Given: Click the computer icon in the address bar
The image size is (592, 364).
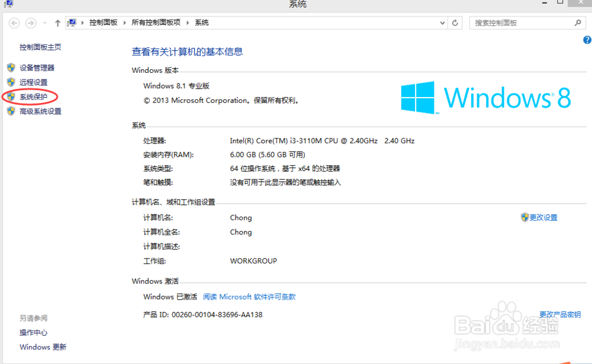Looking at the screenshot, I should 72,22.
